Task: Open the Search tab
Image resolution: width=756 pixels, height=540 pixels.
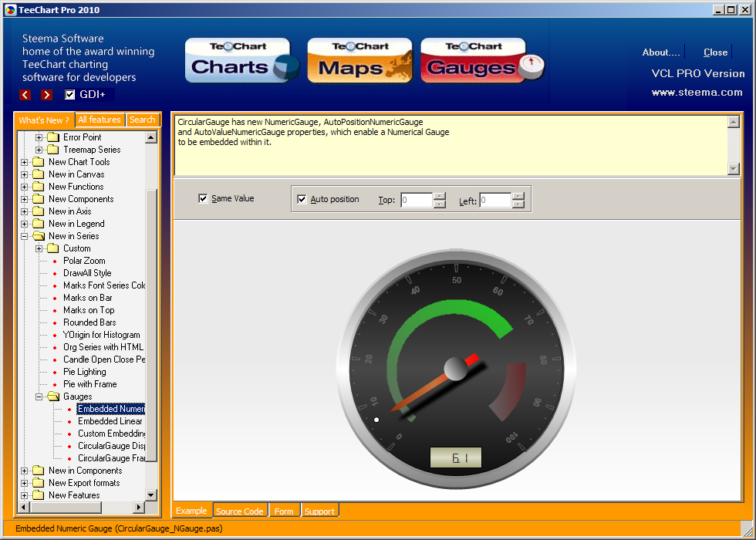Action: pyautogui.click(x=142, y=120)
